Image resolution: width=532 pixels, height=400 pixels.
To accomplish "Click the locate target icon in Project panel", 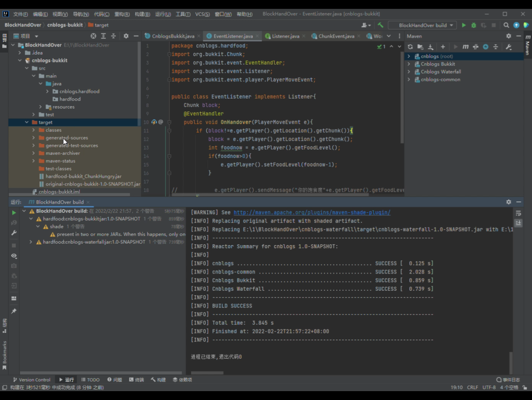I will coord(93,36).
